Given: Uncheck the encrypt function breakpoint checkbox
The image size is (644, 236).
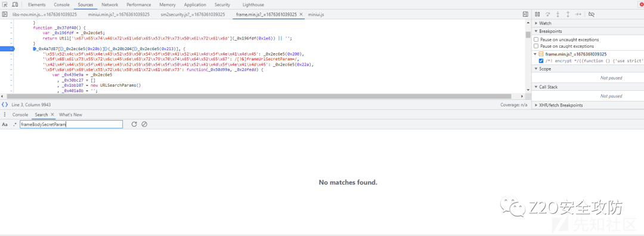Looking at the screenshot, I should click(541, 61).
